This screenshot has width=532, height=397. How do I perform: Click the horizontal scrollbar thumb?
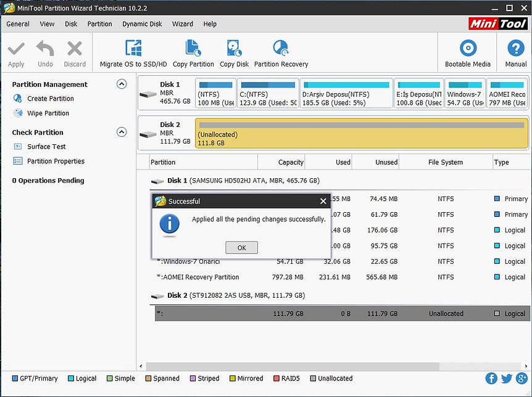click(x=293, y=366)
